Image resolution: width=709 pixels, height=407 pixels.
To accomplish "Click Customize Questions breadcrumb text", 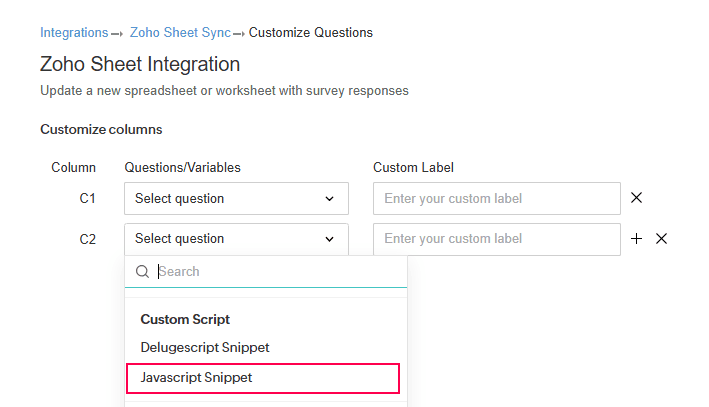I will click(x=310, y=33).
